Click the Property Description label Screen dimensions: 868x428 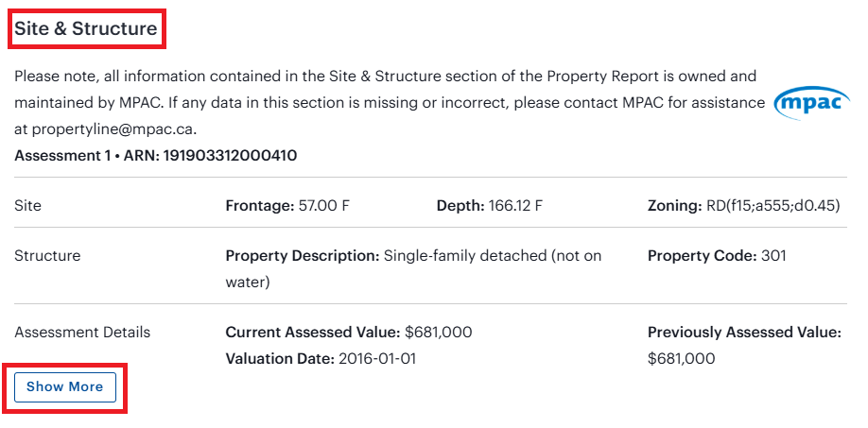302,255
